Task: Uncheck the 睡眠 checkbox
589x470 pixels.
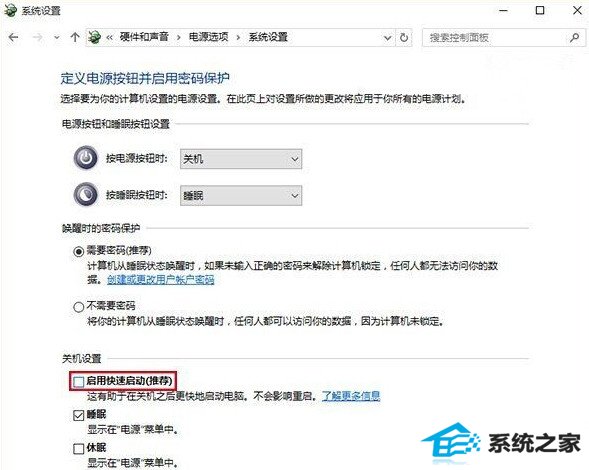Action: pos(79,415)
